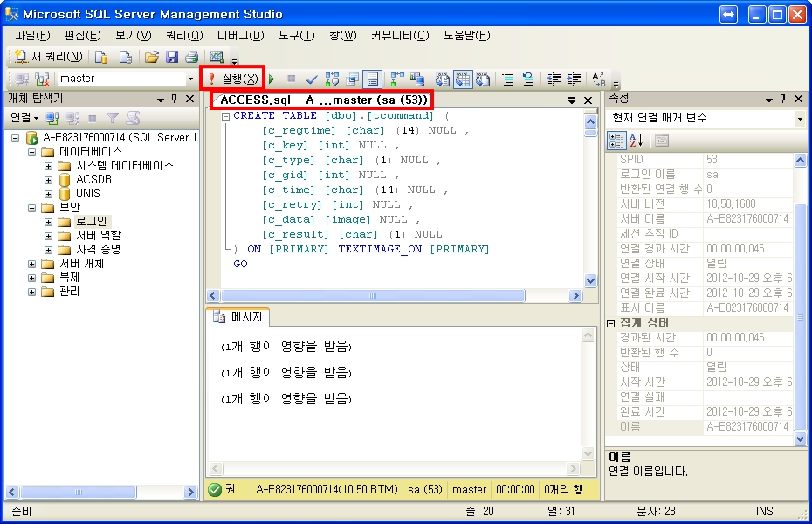This screenshot has height=524, width=812.
Task: Start debugging with green play icon
Action: coord(272,79)
